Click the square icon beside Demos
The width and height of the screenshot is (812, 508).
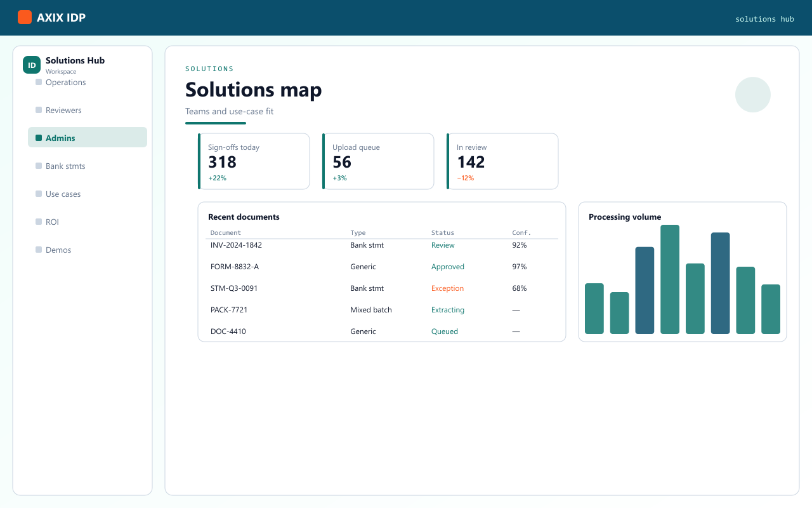(39, 250)
